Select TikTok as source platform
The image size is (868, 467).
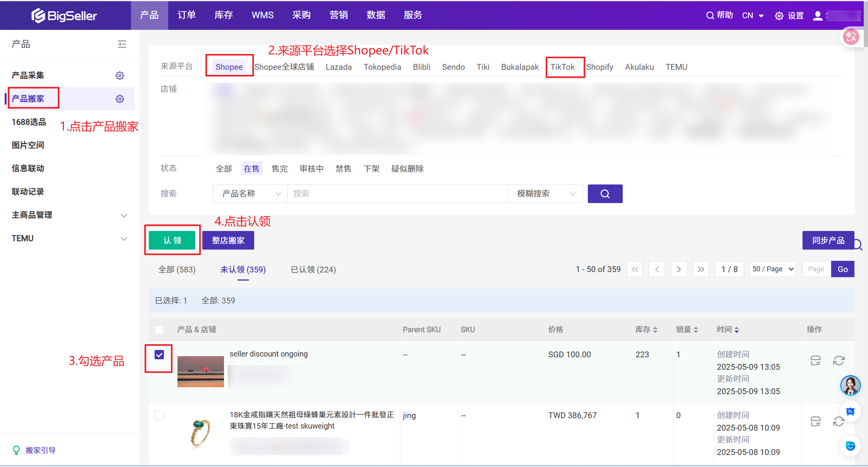[x=563, y=67]
